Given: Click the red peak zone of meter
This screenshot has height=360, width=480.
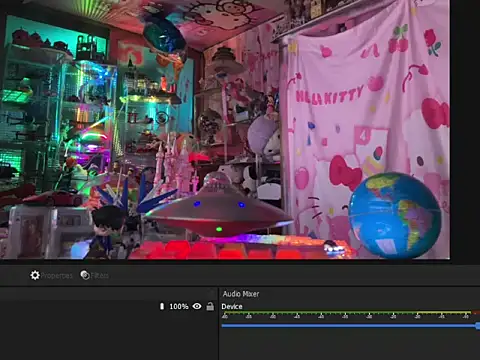Looking at the screenshot, I should pos(476,313).
